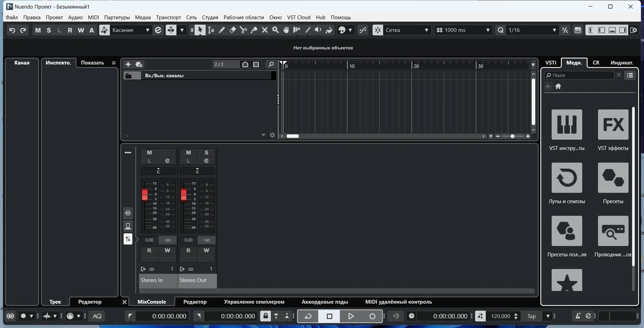The width and height of the screenshot is (644, 328).
Task: Toggle the metronome click in the transport bar
Action: coord(577,316)
